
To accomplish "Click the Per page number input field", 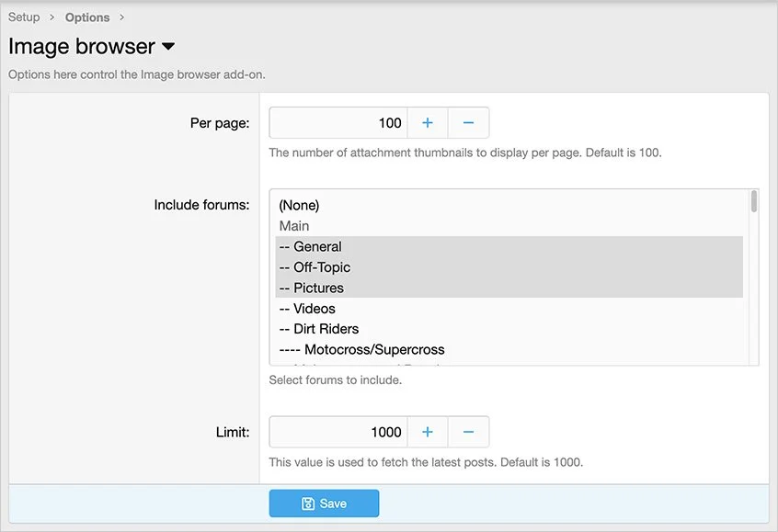I will pyautogui.click(x=338, y=123).
